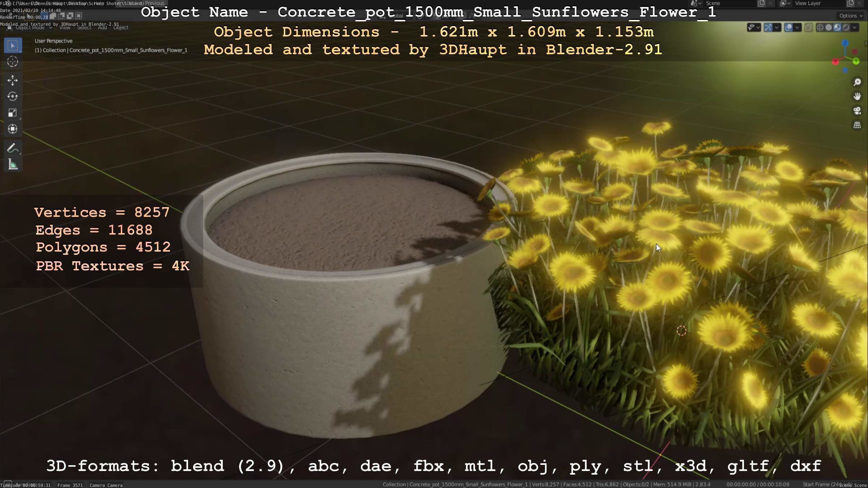Open object types visibility dropdown
The width and height of the screenshot is (868, 488).
tap(754, 27)
